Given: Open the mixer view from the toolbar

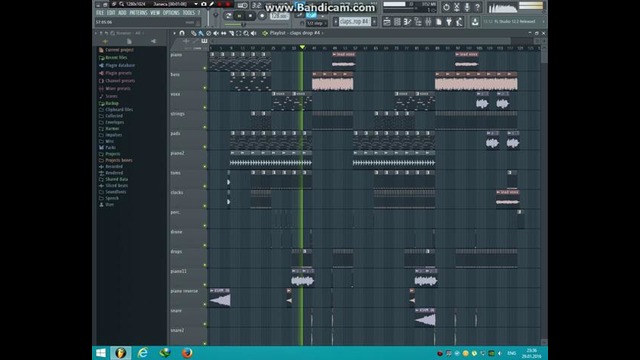Looking at the screenshot, I should [x=428, y=22].
